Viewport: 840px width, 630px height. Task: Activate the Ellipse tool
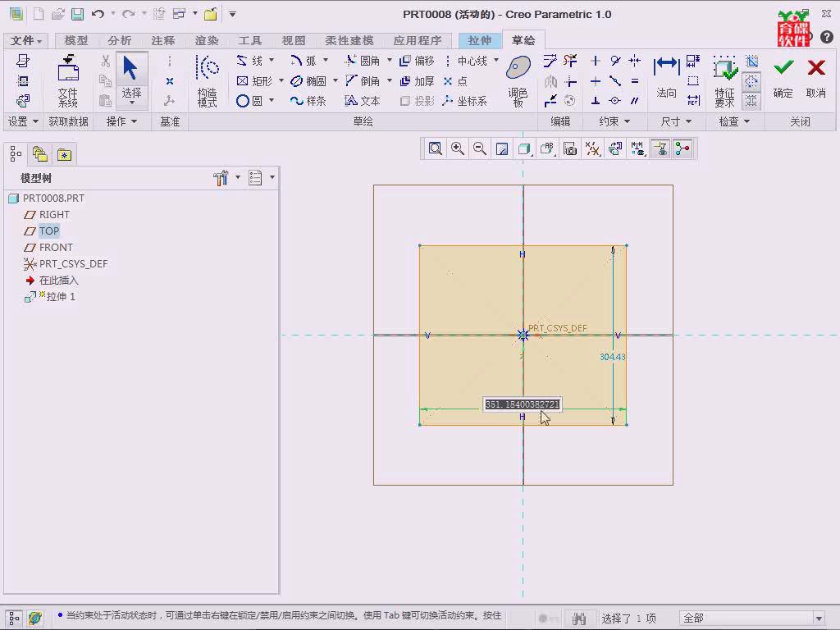tap(308, 81)
